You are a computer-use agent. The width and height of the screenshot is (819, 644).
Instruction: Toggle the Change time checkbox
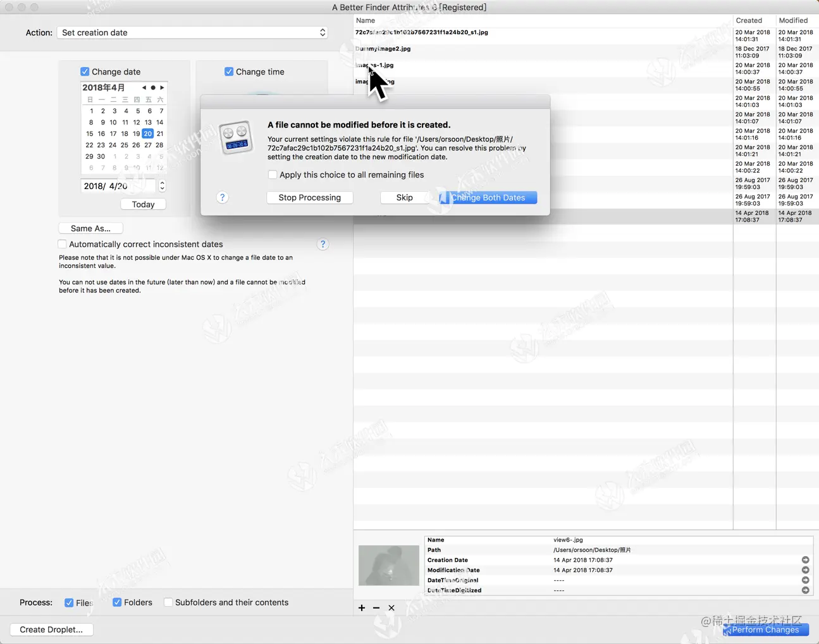[229, 71]
